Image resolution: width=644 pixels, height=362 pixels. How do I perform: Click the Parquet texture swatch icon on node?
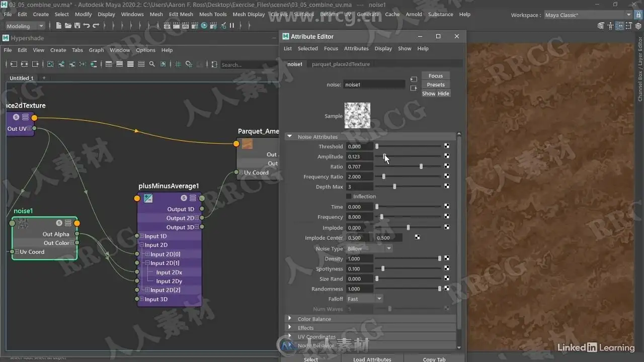coord(247,144)
